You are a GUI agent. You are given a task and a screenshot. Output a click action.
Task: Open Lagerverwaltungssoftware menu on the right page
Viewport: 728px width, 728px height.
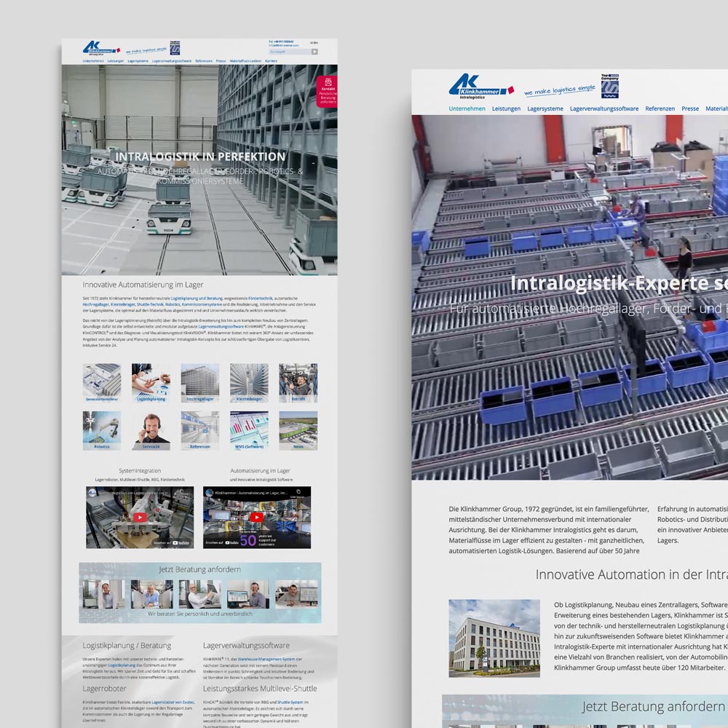[604, 108]
